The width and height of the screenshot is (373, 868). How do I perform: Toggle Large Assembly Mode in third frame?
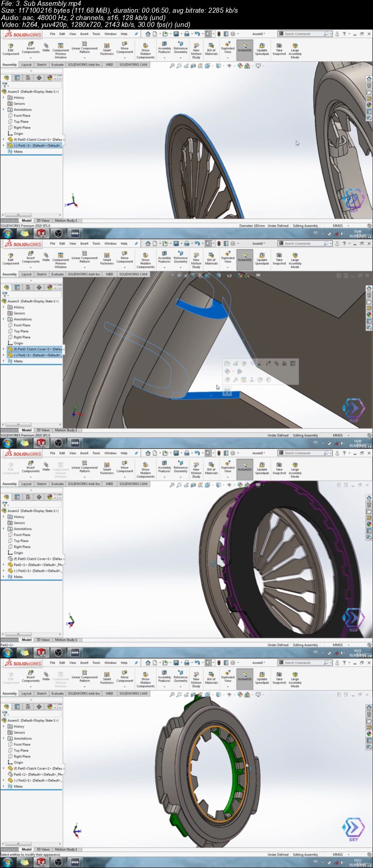click(x=295, y=470)
